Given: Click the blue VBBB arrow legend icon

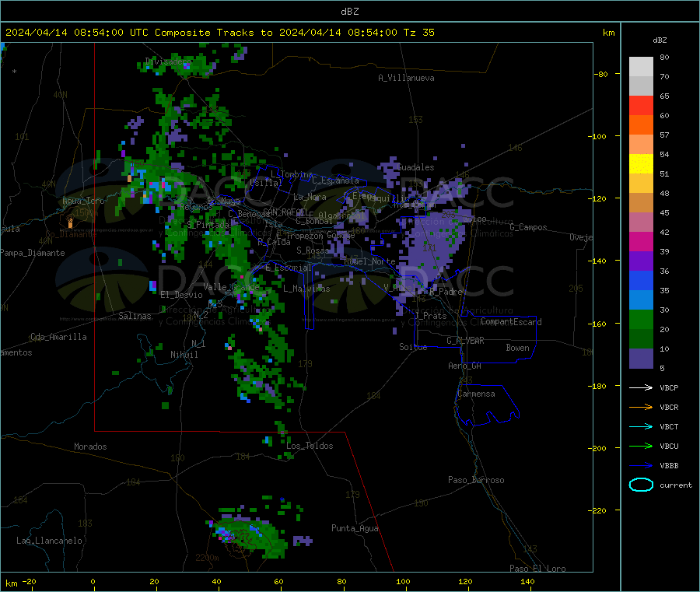Looking at the screenshot, I should pos(641,466).
